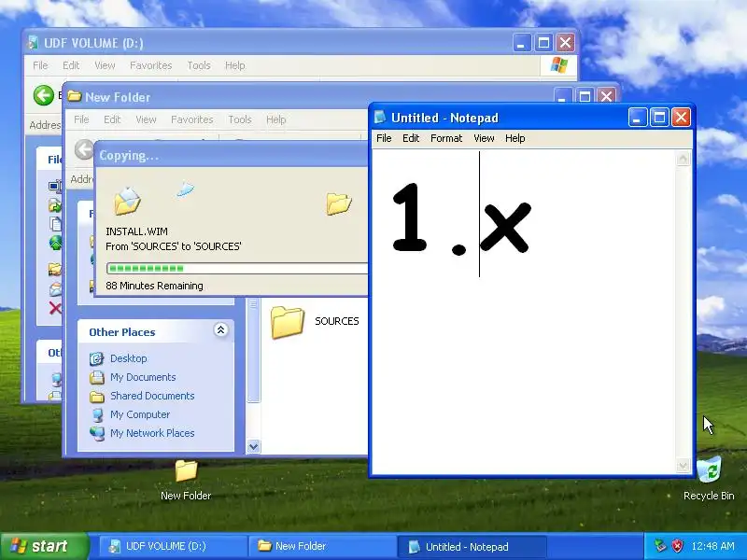Image resolution: width=747 pixels, height=560 pixels.
Task: Click Notepad scrollbar down arrow
Action: (x=684, y=465)
